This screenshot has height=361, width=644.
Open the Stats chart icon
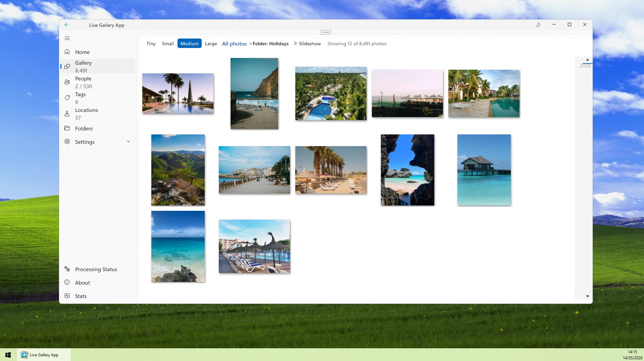pyautogui.click(x=67, y=296)
